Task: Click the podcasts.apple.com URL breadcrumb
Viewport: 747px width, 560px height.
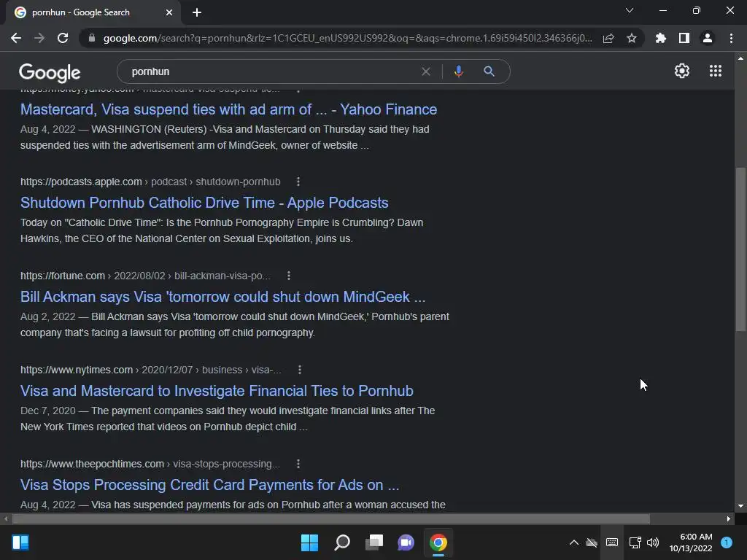Action: (x=150, y=182)
